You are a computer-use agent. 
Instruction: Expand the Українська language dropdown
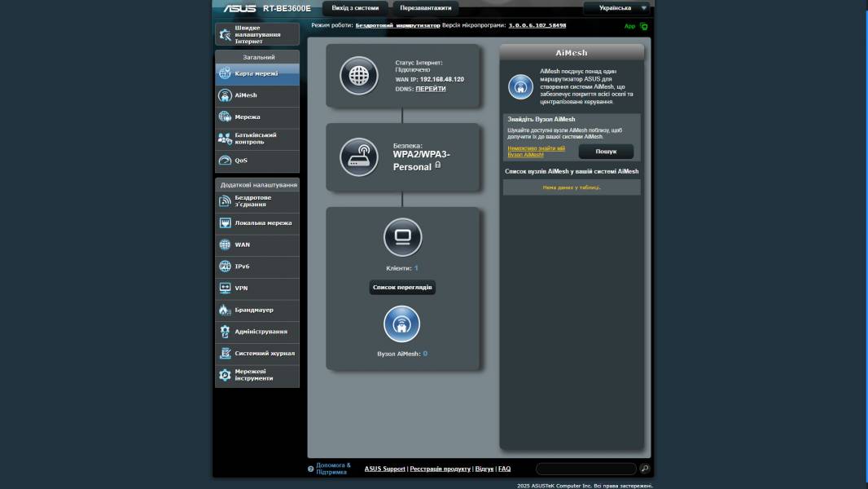pos(616,8)
